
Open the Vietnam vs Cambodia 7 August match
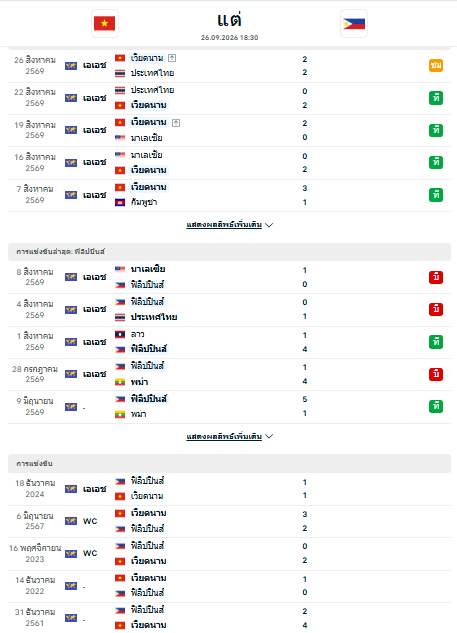pos(229,195)
